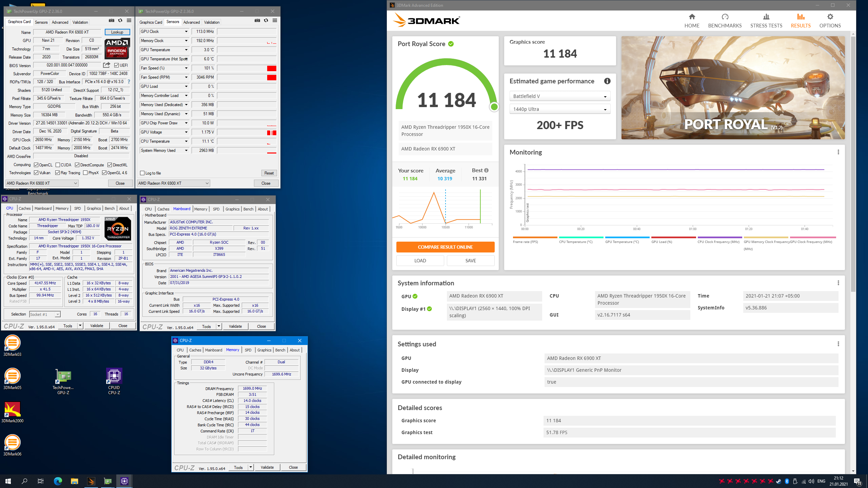This screenshot has width=868, height=488.
Task: Switch to Validation tab in GPU-Z Sensors window
Action: (212, 22)
